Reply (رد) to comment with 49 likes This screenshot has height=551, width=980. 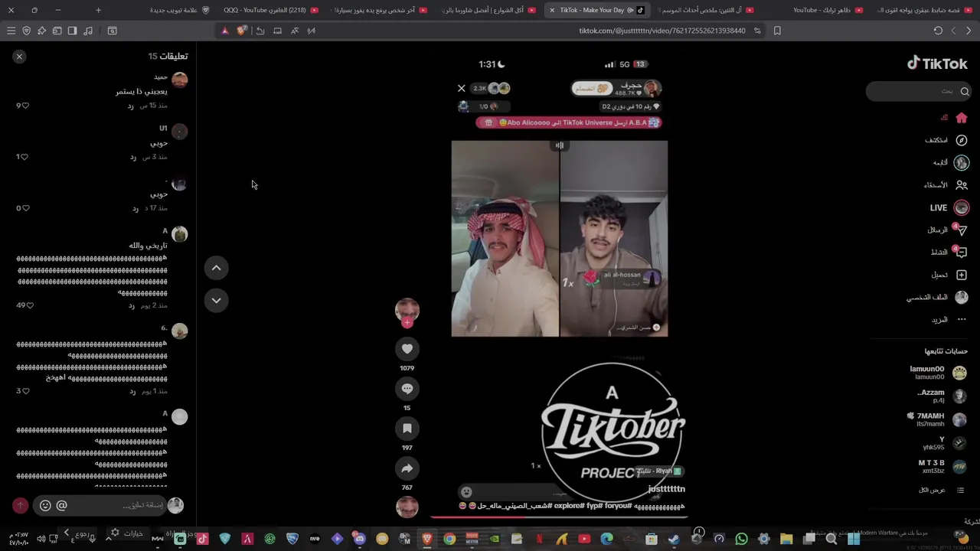coord(132,305)
